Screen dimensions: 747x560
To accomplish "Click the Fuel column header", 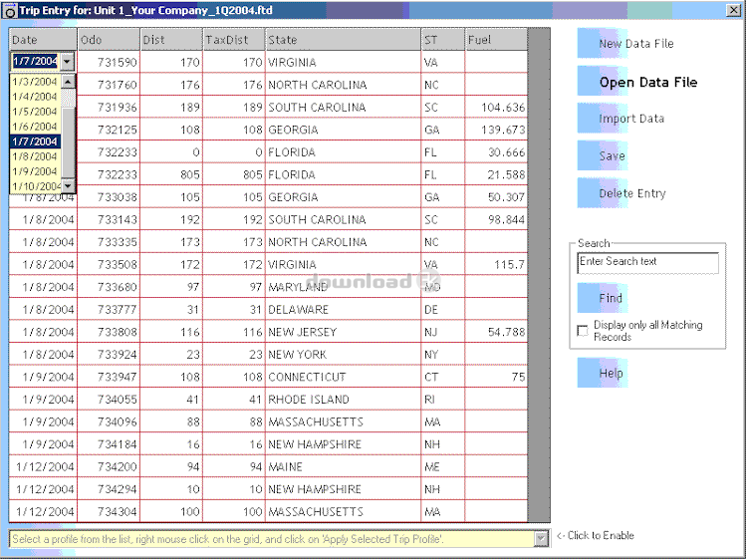I will pyautogui.click(x=496, y=40).
